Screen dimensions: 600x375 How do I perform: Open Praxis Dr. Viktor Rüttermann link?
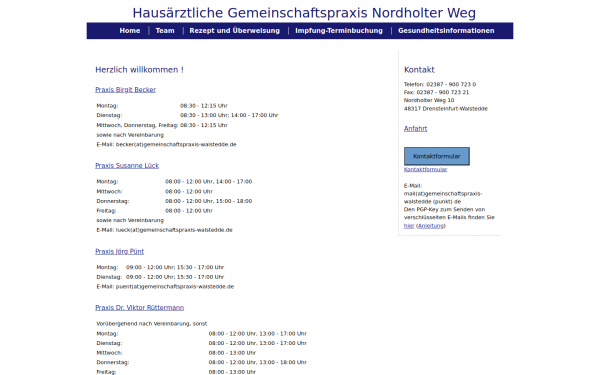tap(140, 308)
